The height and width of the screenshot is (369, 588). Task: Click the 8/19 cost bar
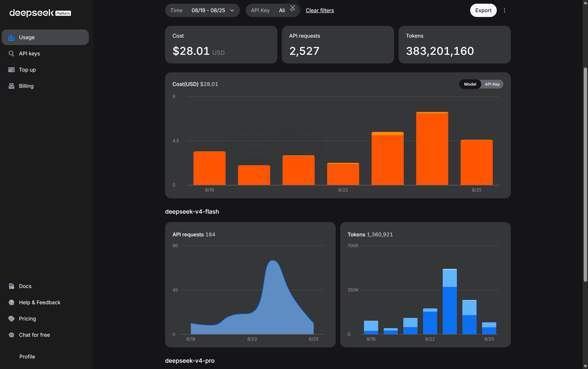pyautogui.click(x=209, y=168)
